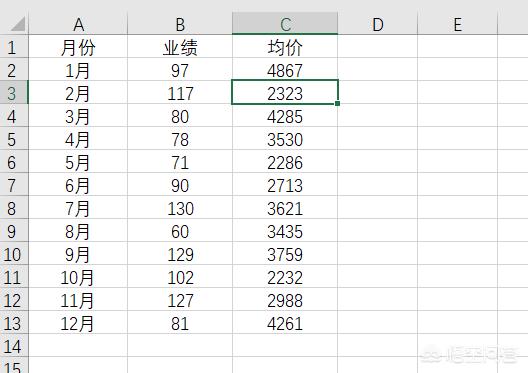This screenshot has height=373, width=528.
Task: Click the 10月 cell
Action: pos(78,276)
